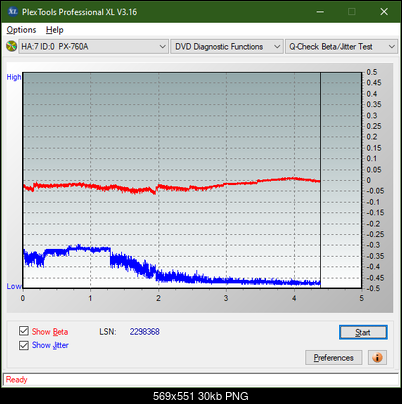
Task: Click the vertical position marker line in graph
Action: 320,180
